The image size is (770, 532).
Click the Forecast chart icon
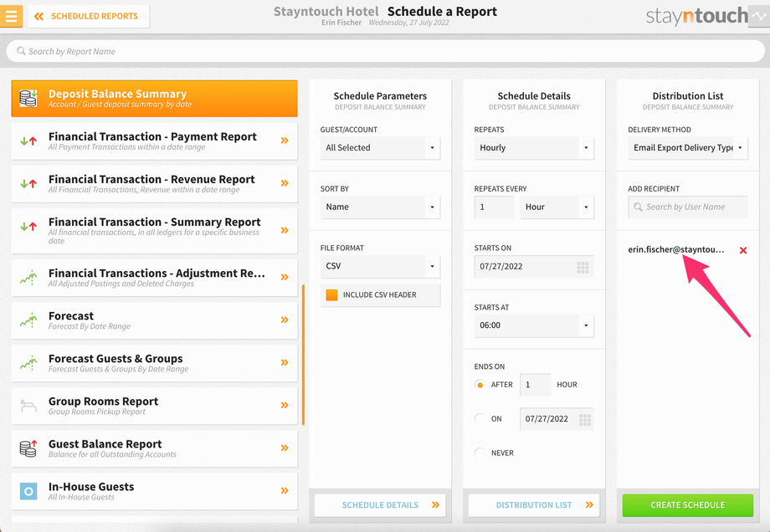click(28, 320)
